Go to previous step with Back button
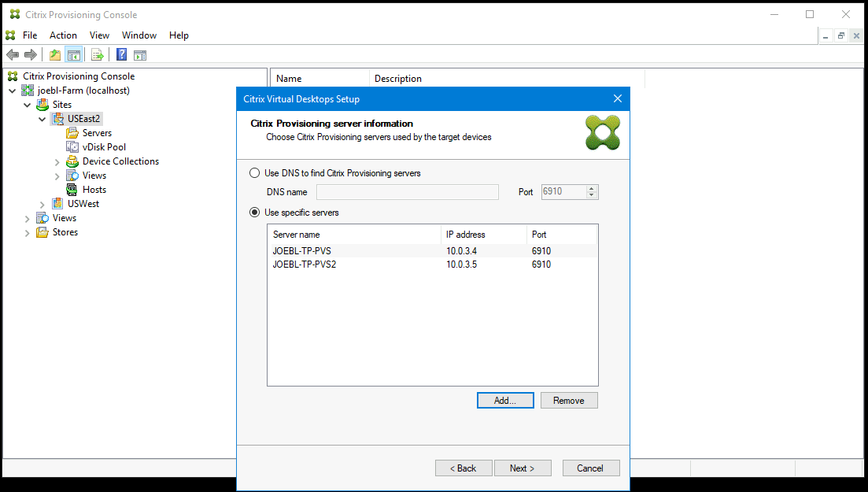This screenshot has height=492, width=868. 464,468
